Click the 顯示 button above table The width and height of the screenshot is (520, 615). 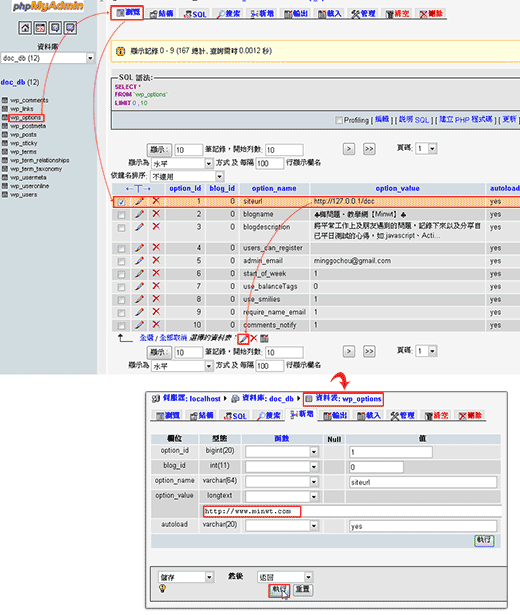(159, 149)
